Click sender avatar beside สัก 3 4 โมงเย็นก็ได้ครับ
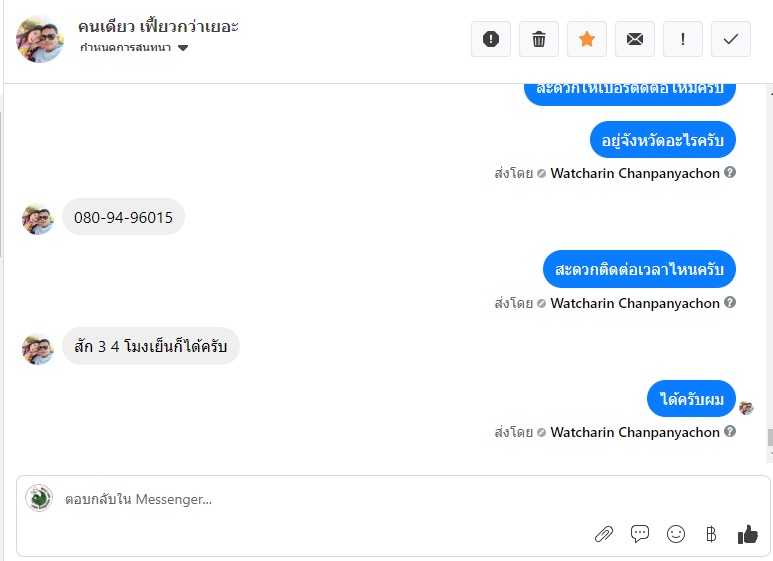773x561 pixels. pos(38,348)
